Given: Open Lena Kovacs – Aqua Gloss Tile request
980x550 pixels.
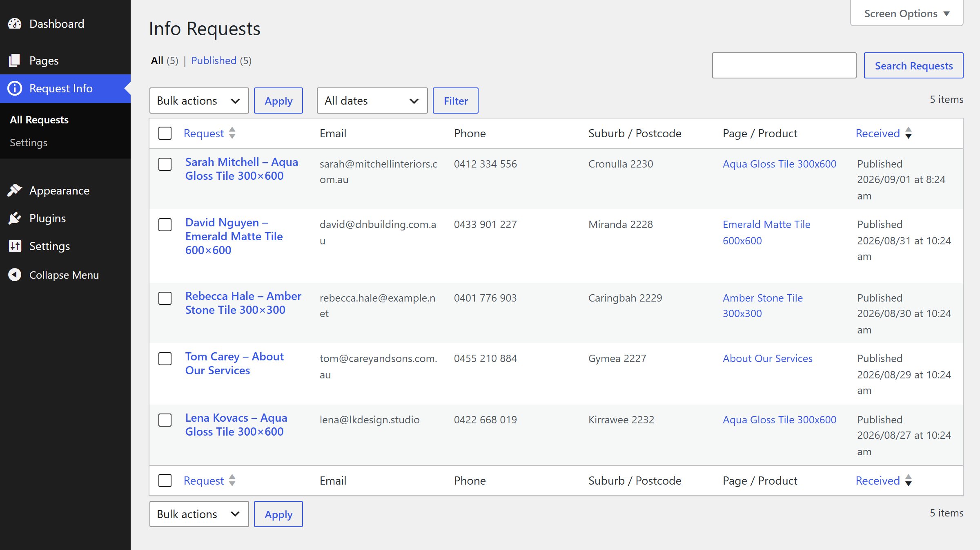Looking at the screenshot, I should point(236,425).
